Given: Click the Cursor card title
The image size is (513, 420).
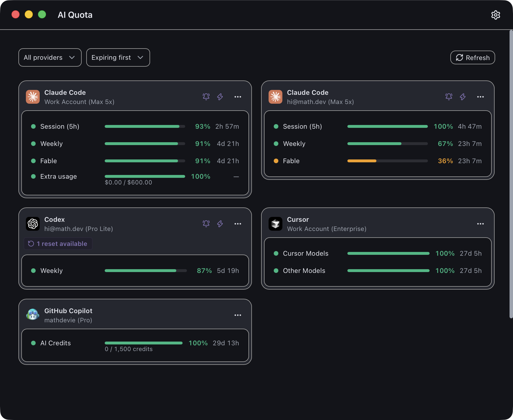Looking at the screenshot, I should [x=298, y=219].
